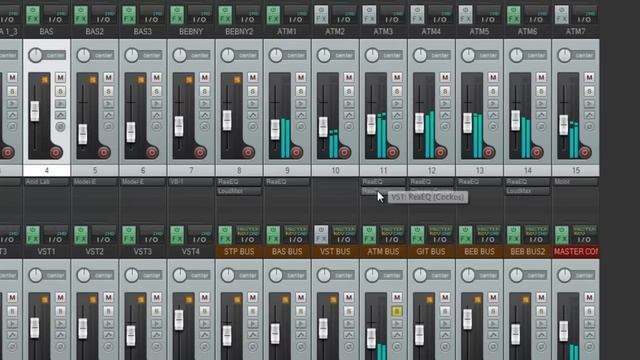Image resolution: width=640 pixels, height=360 pixels.
Task: Click the pan knob on the STP BUS track
Action: click(x=228, y=275)
